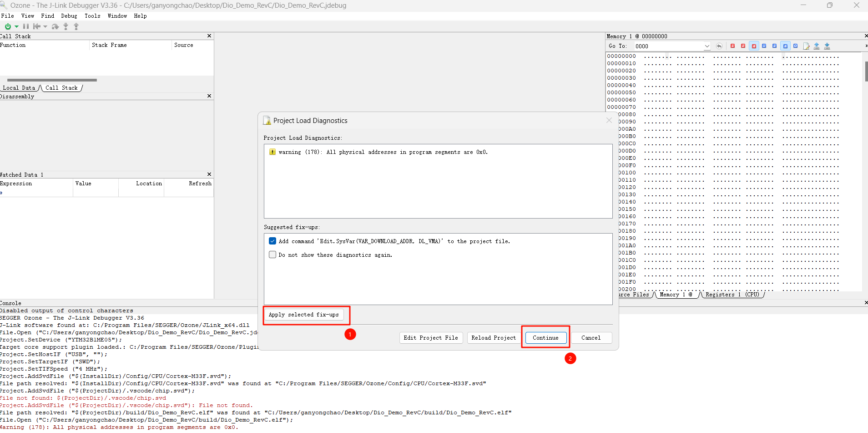Switch to the Call Stack bottom tab
This screenshot has height=433, width=868.
pos(61,88)
